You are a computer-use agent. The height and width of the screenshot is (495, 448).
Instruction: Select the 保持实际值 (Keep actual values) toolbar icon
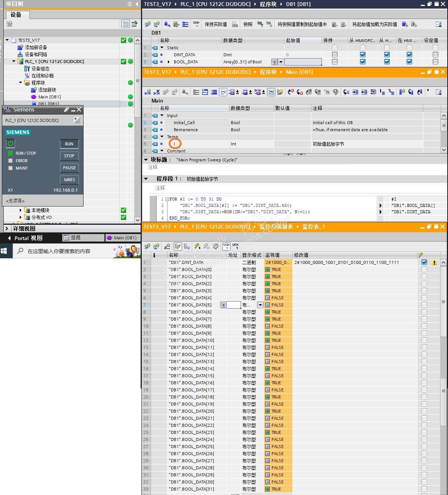click(216, 24)
